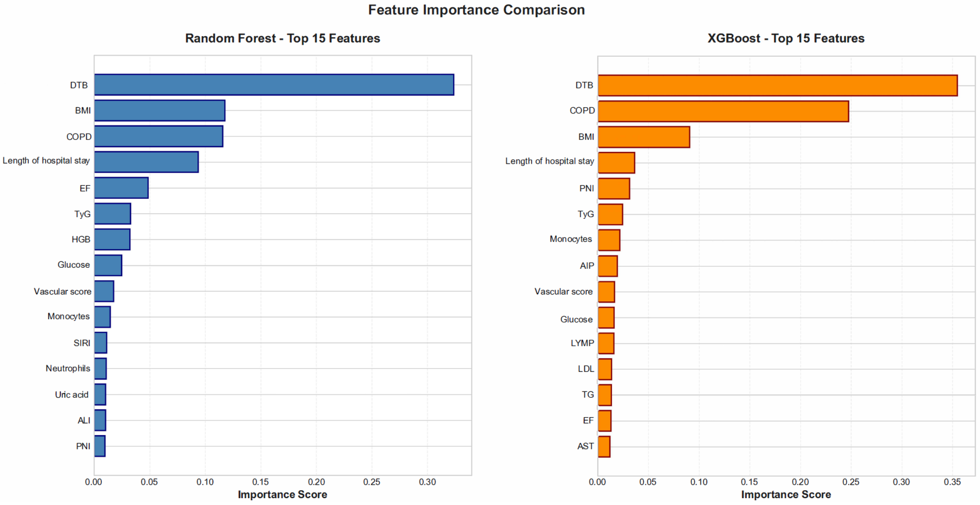Click the blue EF bar in Random Forest
This screenshot has height=505, width=980.
(121, 188)
